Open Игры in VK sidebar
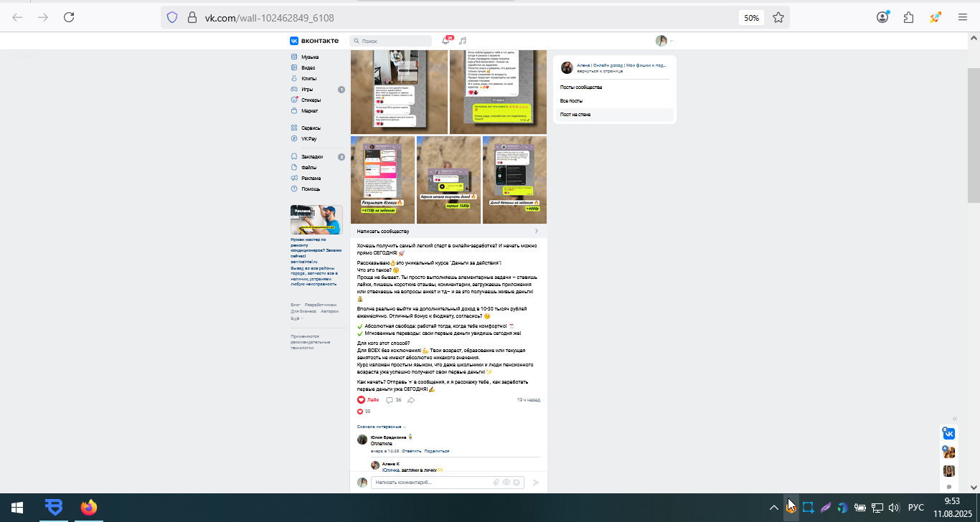980x522 pixels. 307,90
